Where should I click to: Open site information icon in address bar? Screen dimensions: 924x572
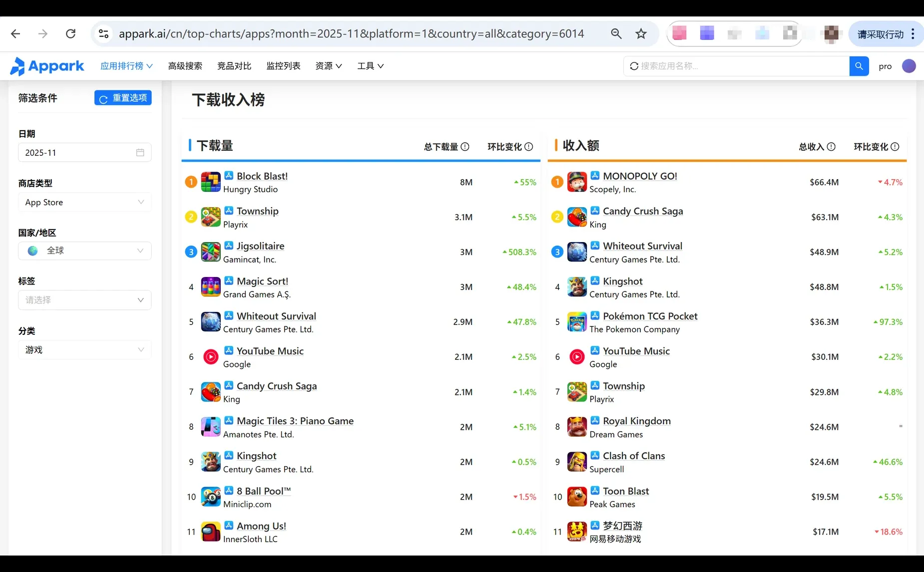coord(103,33)
